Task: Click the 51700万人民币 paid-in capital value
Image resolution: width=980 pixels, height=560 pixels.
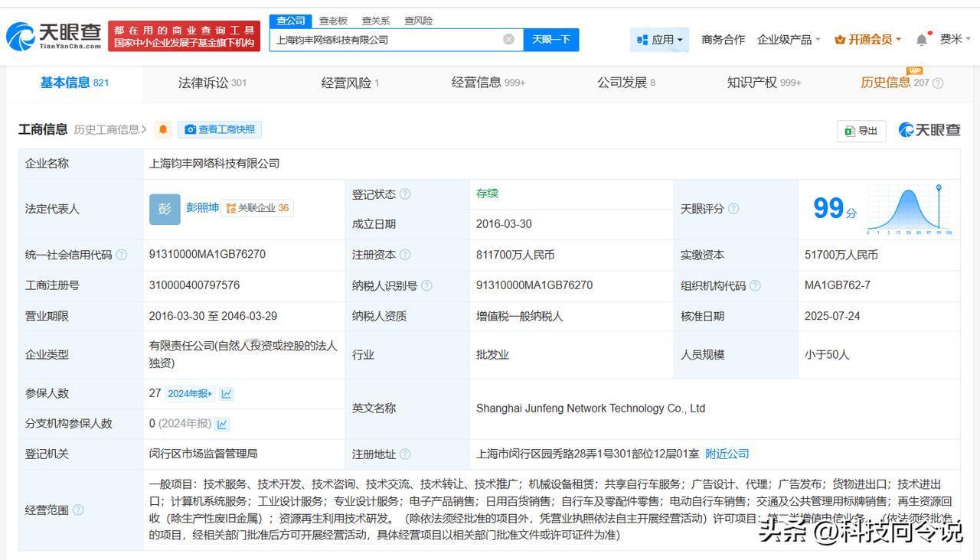Action: pos(841,255)
